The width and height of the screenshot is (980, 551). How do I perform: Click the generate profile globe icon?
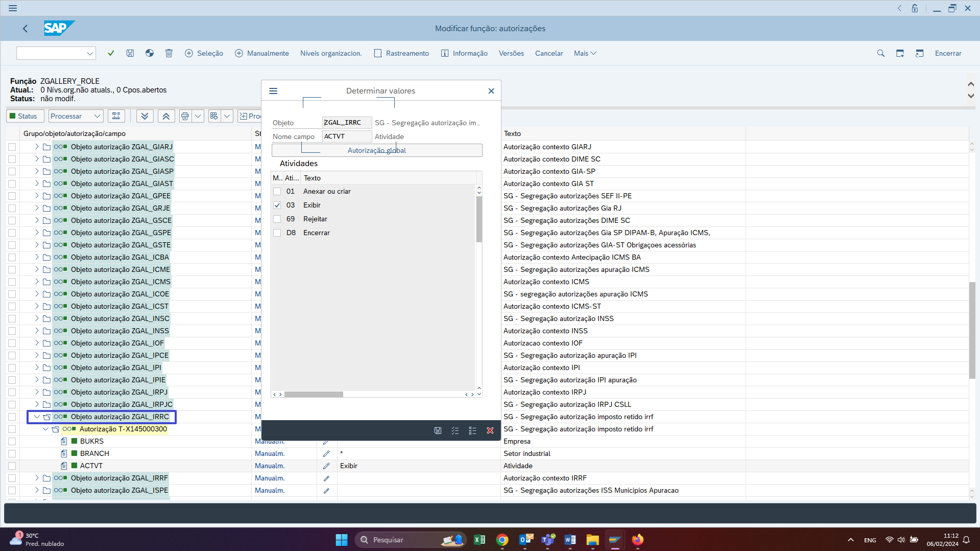tap(150, 53)
